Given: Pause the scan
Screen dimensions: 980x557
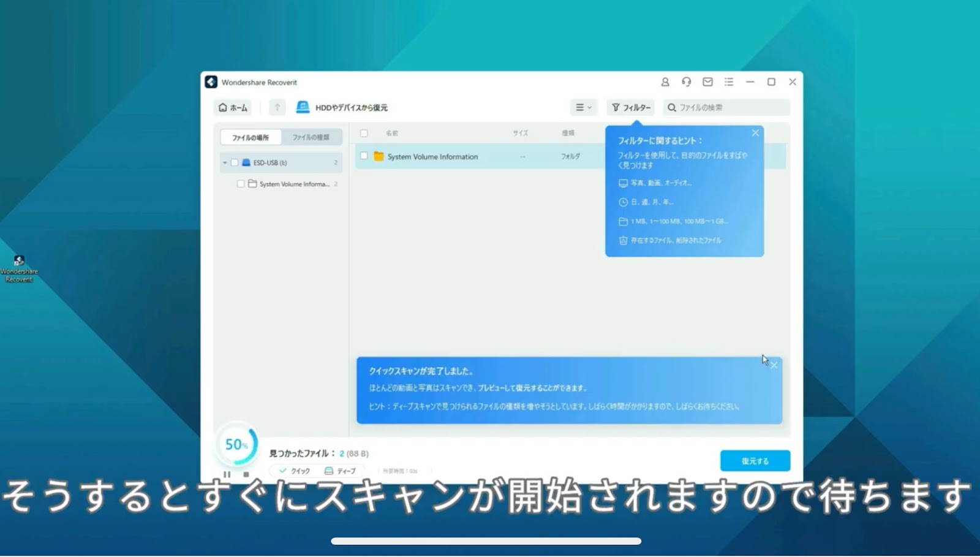Looking at the screenshot, I should click(x=227, y=474).
